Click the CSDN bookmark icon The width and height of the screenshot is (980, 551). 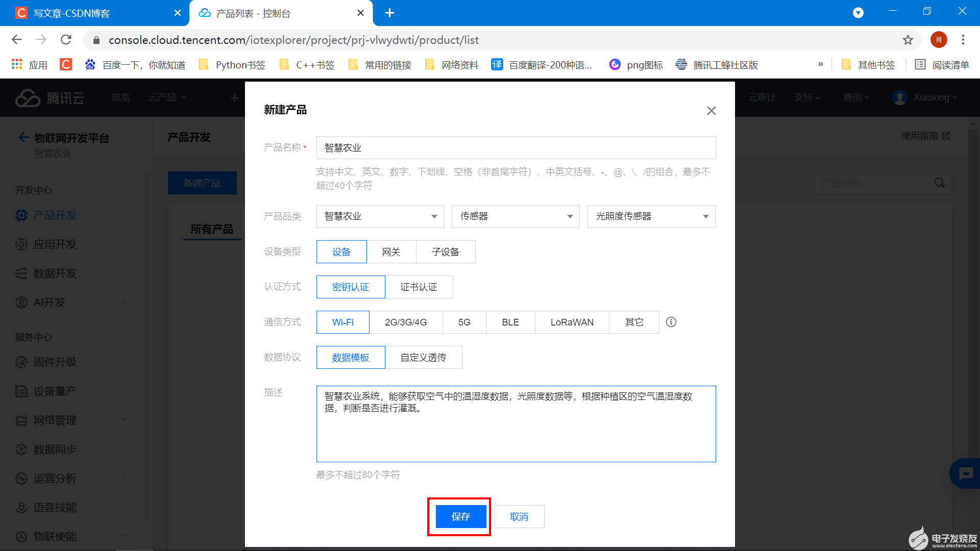coord(66,65)
